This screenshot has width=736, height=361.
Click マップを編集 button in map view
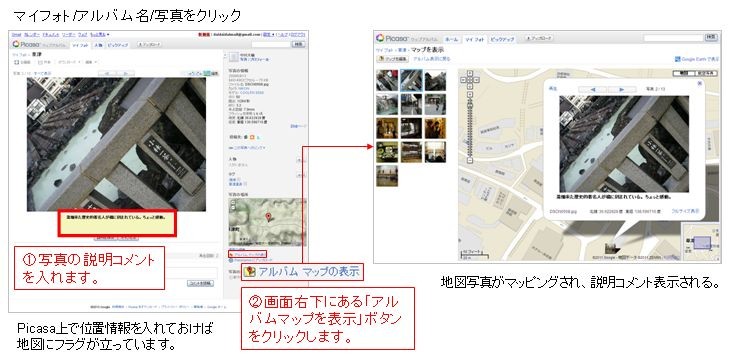[393, 59]
